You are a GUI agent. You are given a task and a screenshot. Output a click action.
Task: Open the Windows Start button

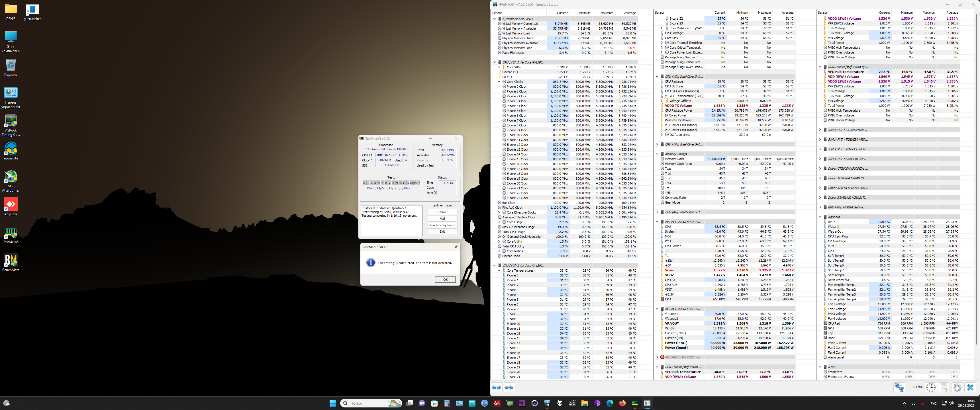pos(332,403)
